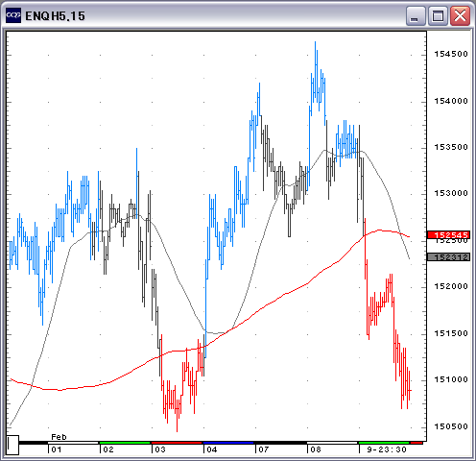Select the 04 date marker on time axis

coord(212,449)
